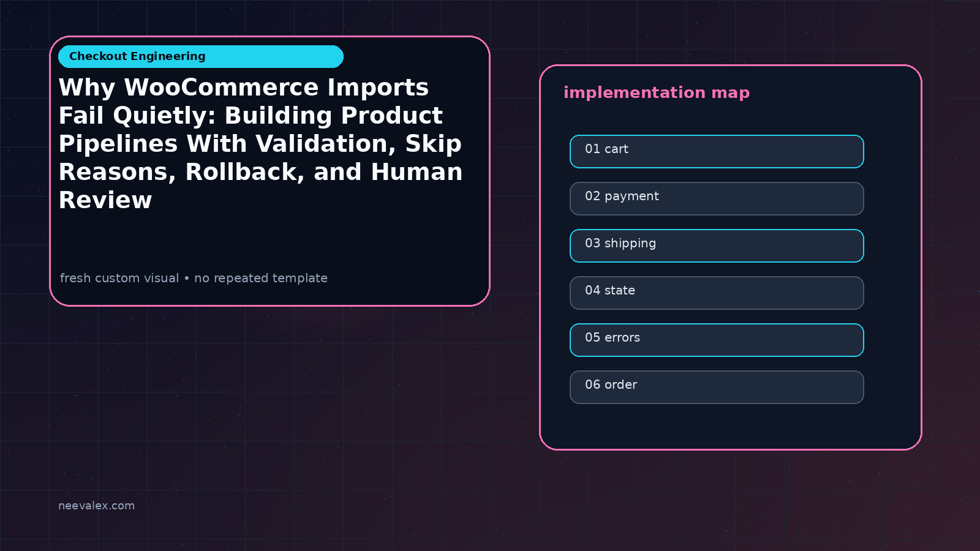Open the neevalex.com link
Screen dimensions: 980x551
96,506
